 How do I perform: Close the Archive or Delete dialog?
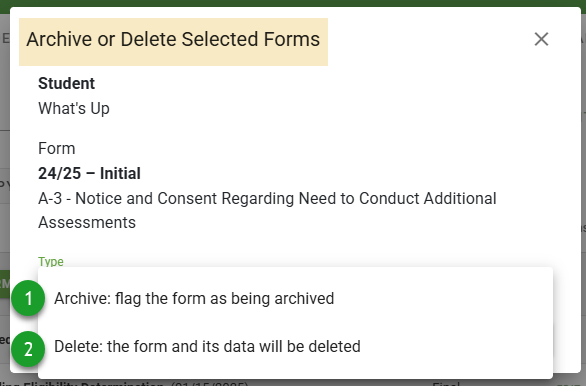coord(541,39)
